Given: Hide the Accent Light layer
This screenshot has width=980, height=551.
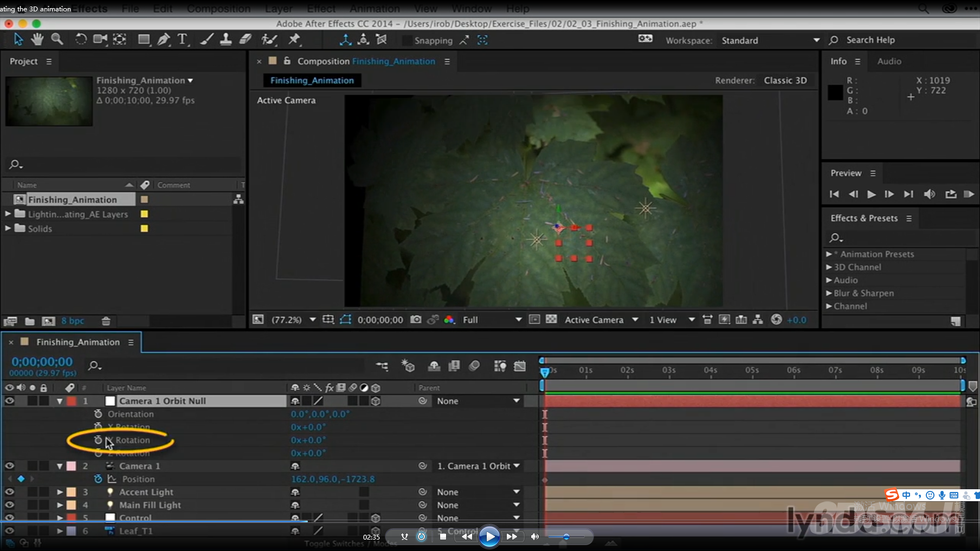Looking at the screenshot, I should [x=9, y=492].
